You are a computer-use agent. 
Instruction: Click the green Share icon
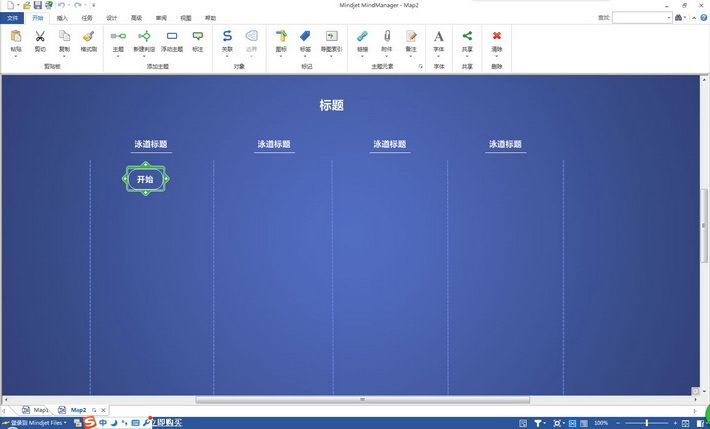click(467, 36)
